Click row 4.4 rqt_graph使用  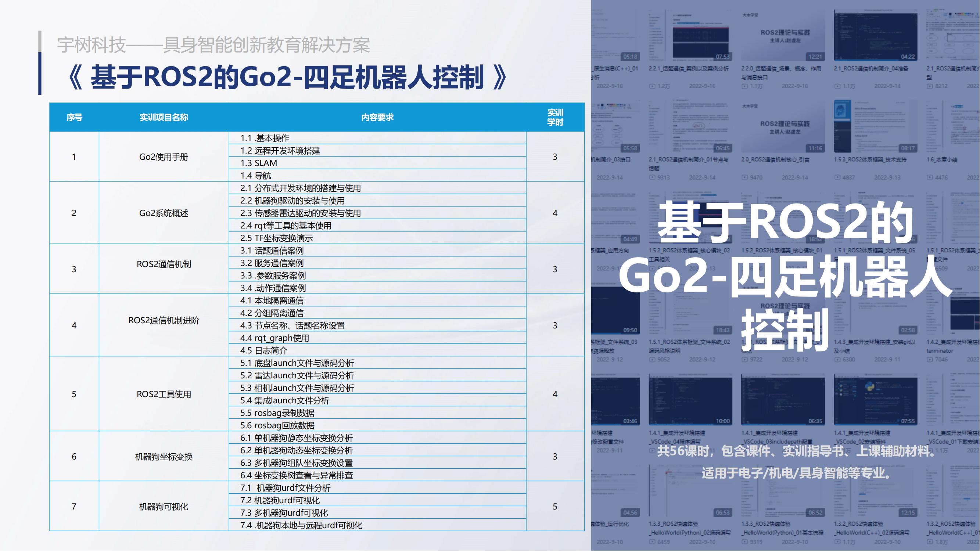[x=377, y=338]
